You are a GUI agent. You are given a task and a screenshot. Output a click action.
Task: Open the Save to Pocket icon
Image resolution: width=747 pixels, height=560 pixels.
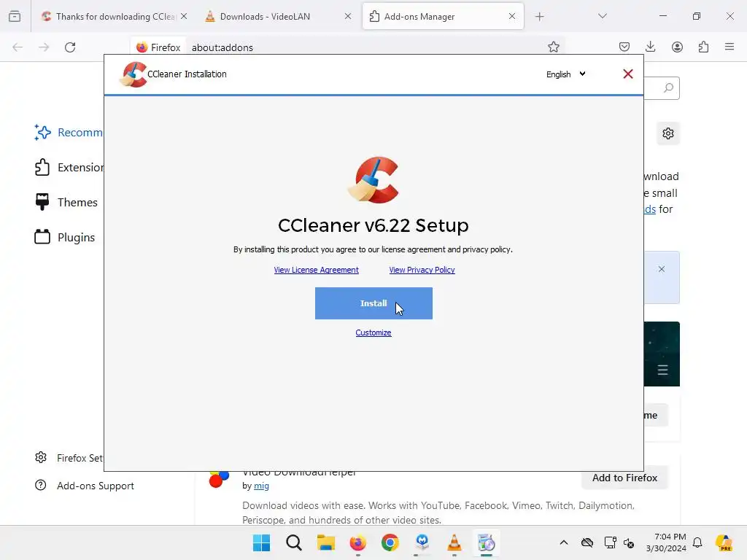click(x=624, y=47)
